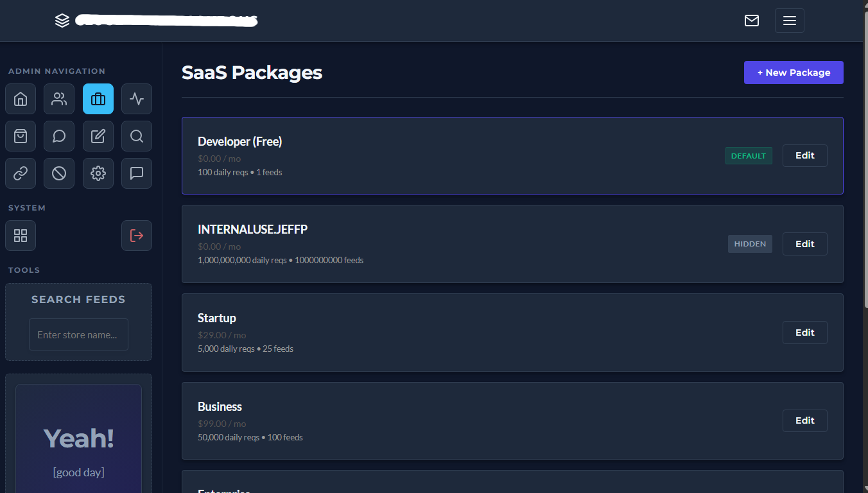Open the magnifier search icon
Viewport: 868px width, 493px height.
[x=136, y=136]
